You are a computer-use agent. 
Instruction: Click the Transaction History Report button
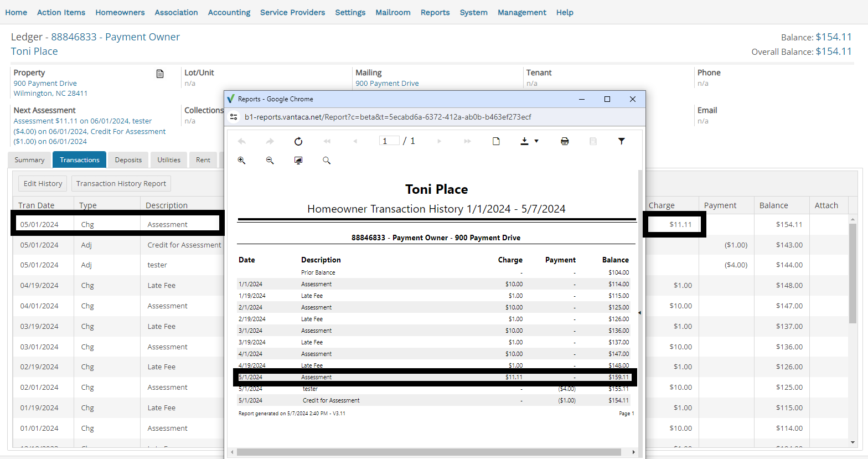point(121,183)
